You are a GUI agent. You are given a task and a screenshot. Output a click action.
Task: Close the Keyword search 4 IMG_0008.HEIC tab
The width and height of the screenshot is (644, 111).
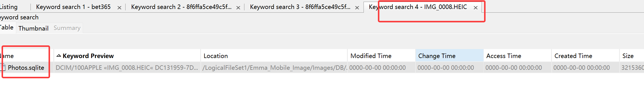[x=476, y=8]
